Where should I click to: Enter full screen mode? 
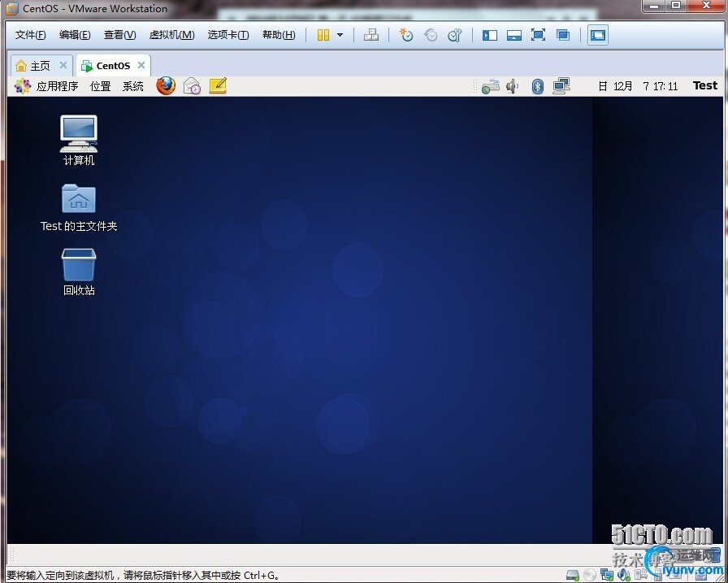[538, 35]
